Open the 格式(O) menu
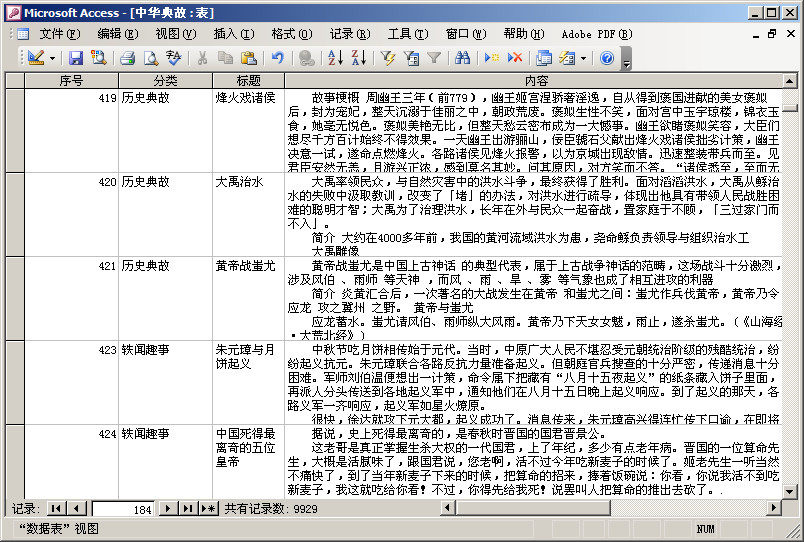Image resolution: width=804 pixels, height=542 pixels. click(292, 34)
